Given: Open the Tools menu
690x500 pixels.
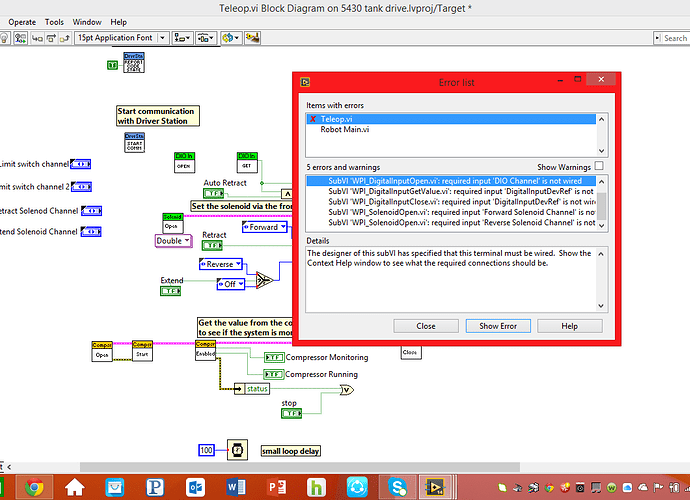Looking at the screenshot, I should (54, 22).
